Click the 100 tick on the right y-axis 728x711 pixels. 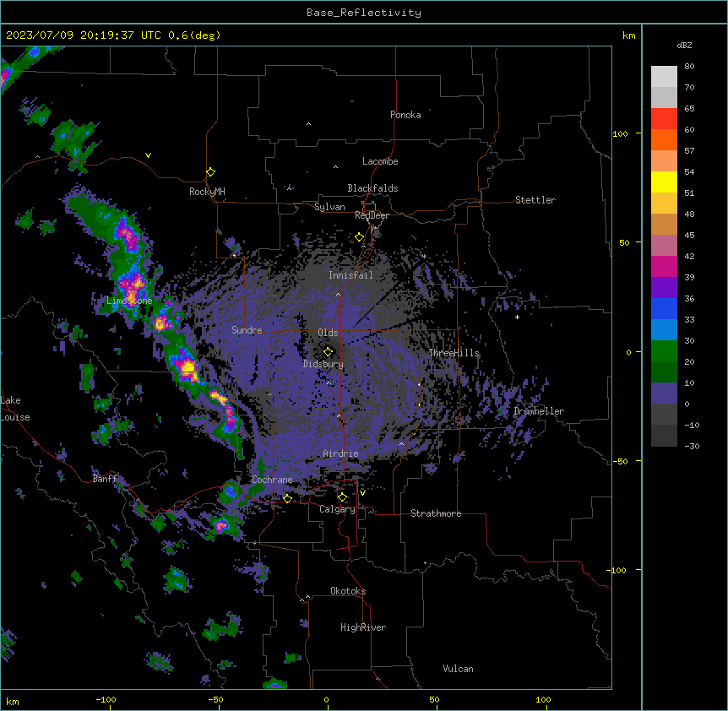(620, 133)
